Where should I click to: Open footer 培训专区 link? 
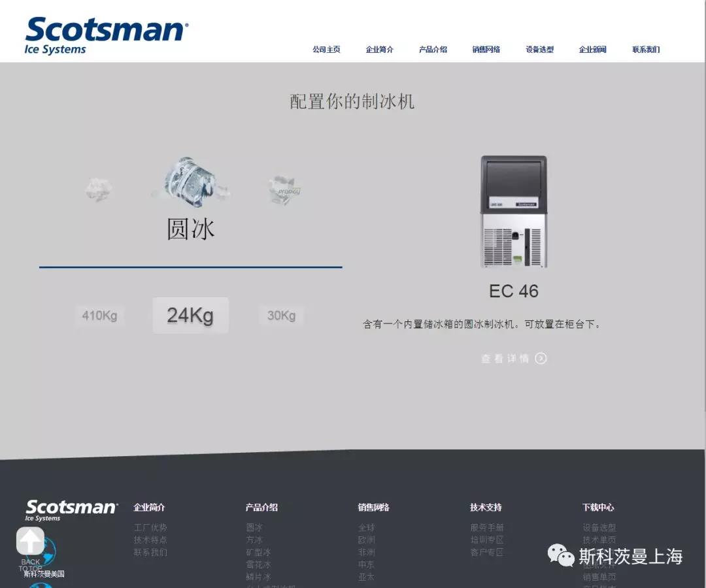[487, 540]
